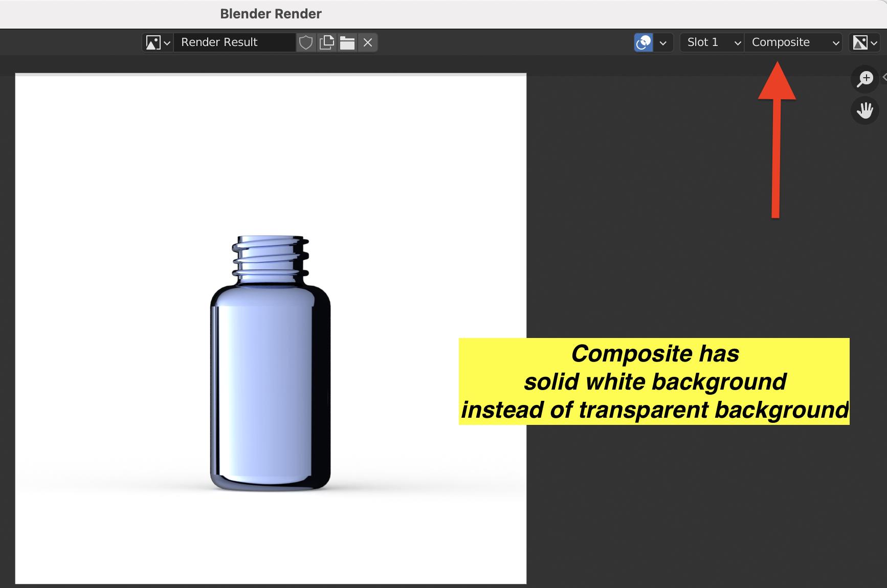Open the image browse dropdown icon
This screenshot has height=588, width=887.
(x=157, y=42)
